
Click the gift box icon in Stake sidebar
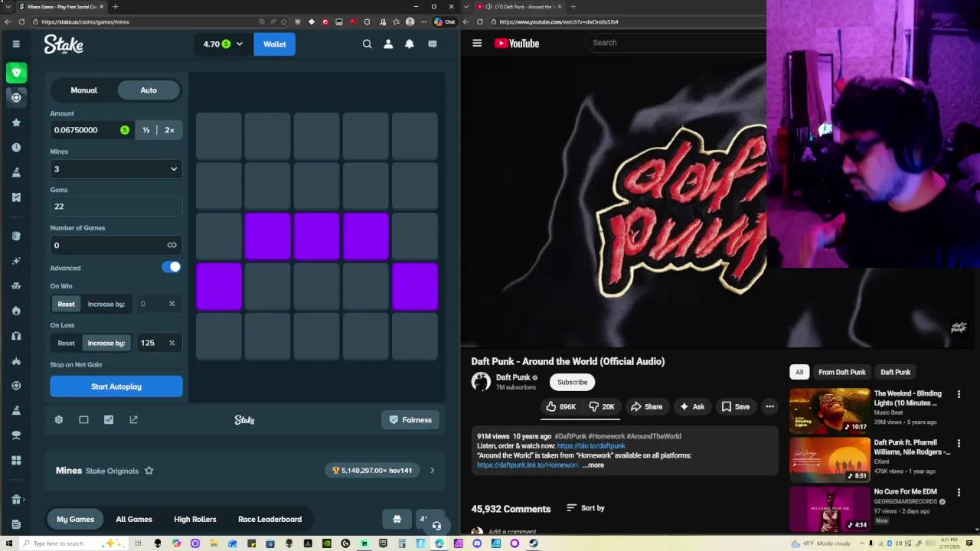click(16, 500)
